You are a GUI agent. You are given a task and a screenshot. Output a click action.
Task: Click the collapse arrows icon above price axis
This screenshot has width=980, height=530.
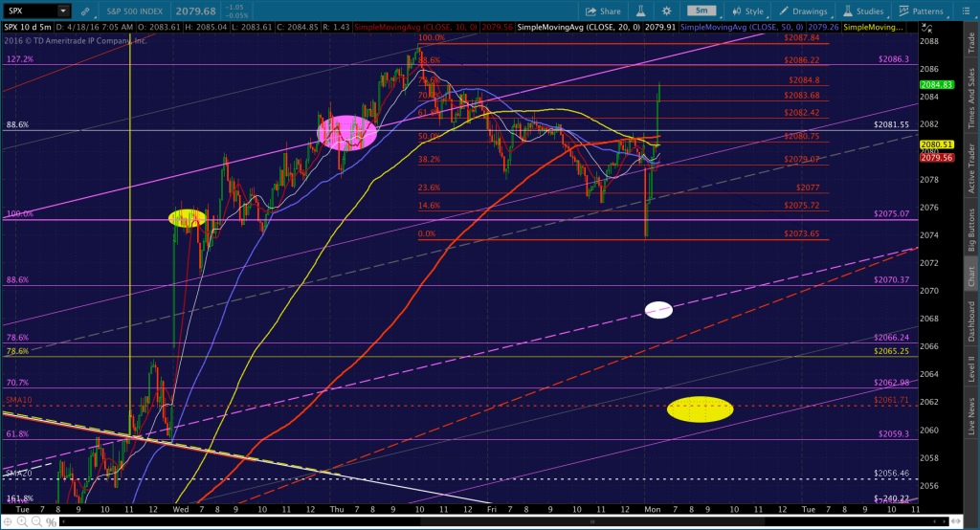click(926, 28)
